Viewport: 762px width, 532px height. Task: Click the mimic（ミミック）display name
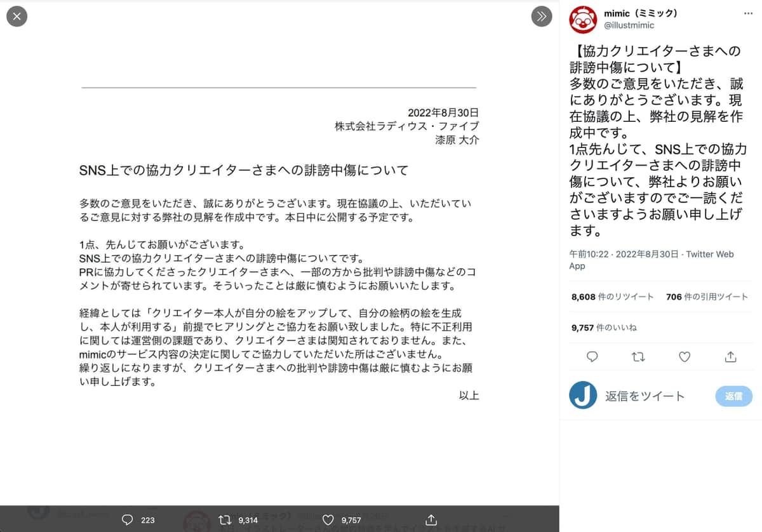tap(640, 13)
